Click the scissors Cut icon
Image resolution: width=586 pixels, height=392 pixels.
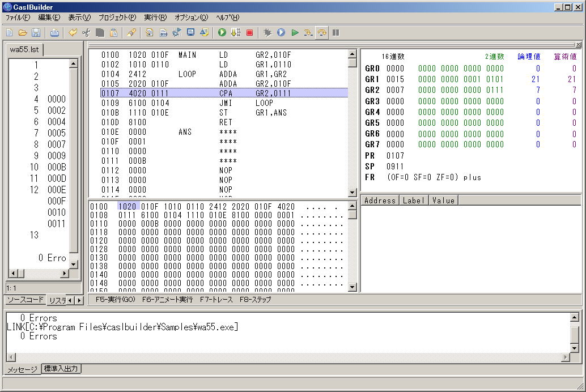pos(86,33)
